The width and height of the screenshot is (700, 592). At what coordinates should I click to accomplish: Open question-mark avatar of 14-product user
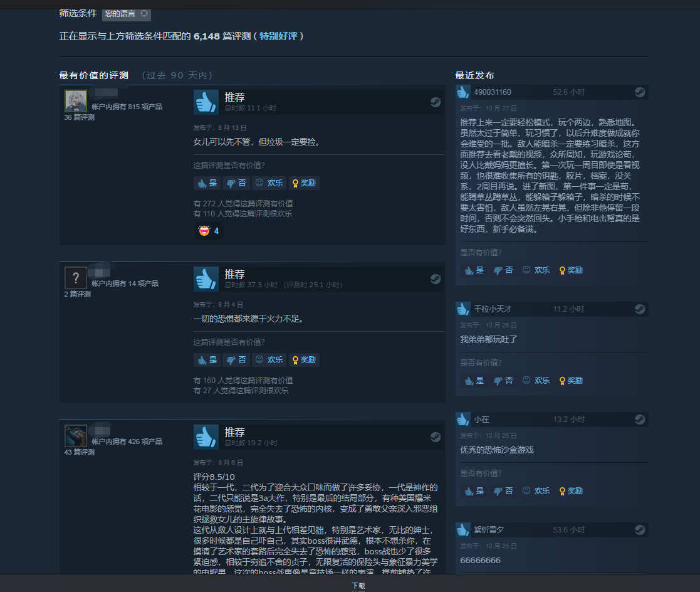[75, 277]
